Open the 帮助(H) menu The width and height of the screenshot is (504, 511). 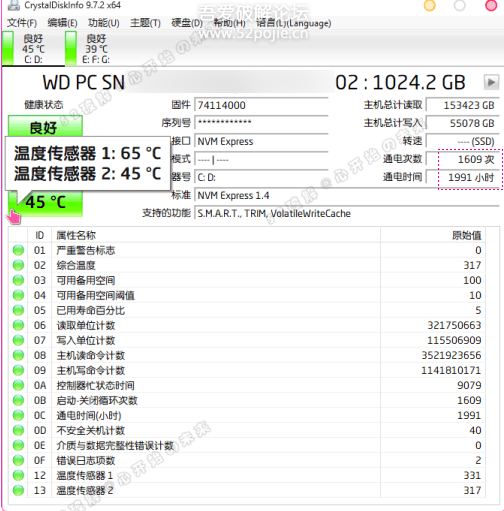click(x=229, y=23)
